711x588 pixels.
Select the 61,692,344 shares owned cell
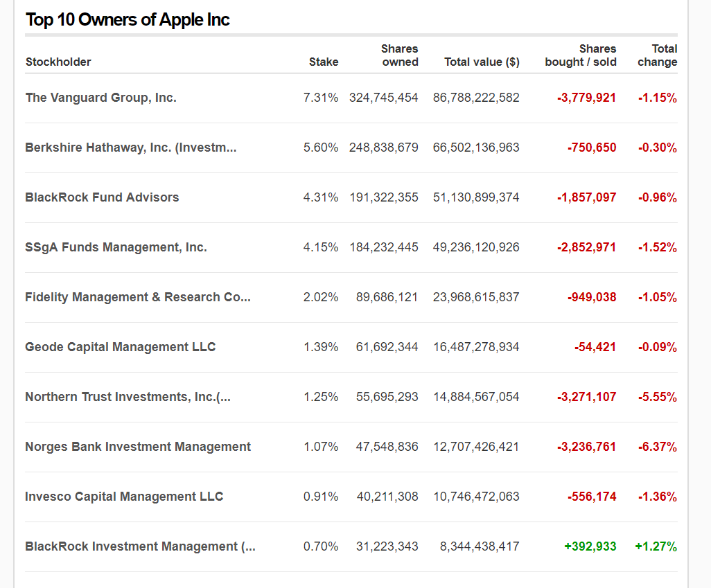click(387, 347)
